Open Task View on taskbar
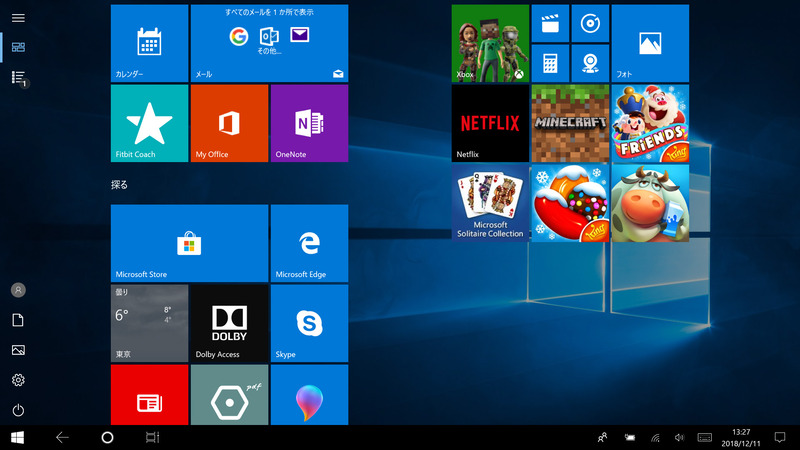 coord(152,438)
